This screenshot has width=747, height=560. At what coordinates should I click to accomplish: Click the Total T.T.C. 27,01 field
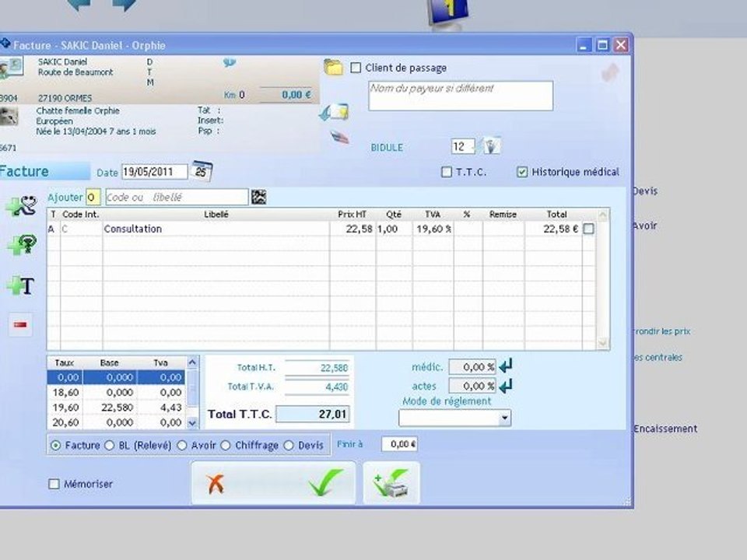point(313,414)
